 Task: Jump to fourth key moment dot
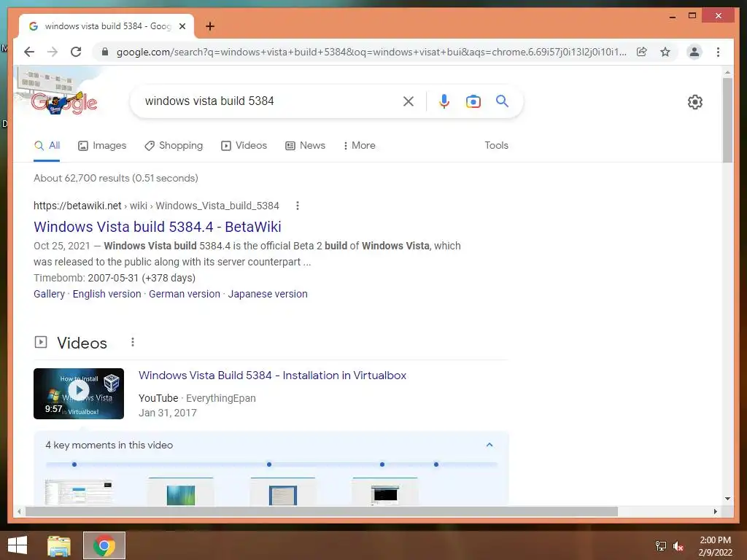click(x=436, y=464)
